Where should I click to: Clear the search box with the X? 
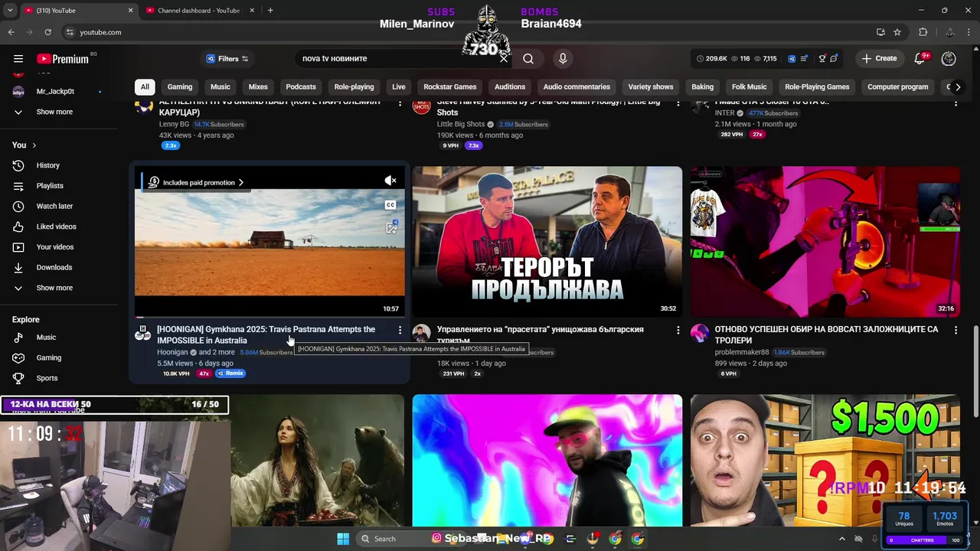[x=504, y=58]
